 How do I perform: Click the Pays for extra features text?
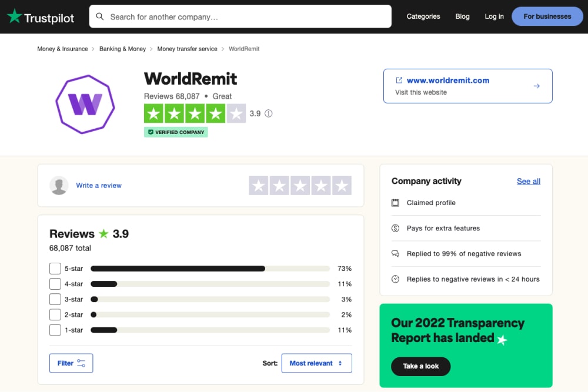tap(443, 228)
